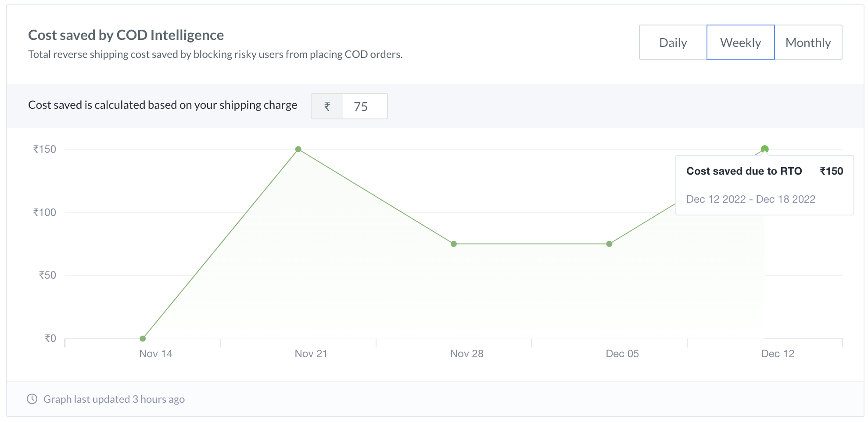Click the highlighted Dec 12 data point
The image size is (868, 423).
point(764,149)
